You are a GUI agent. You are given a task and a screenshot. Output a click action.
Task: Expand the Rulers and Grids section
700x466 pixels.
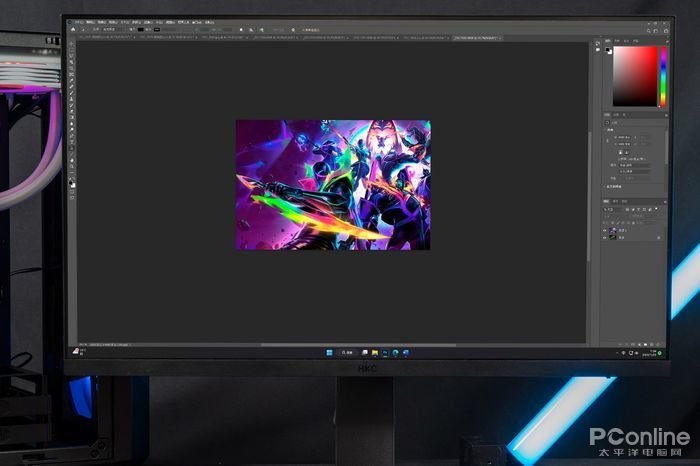coord(604,187)
